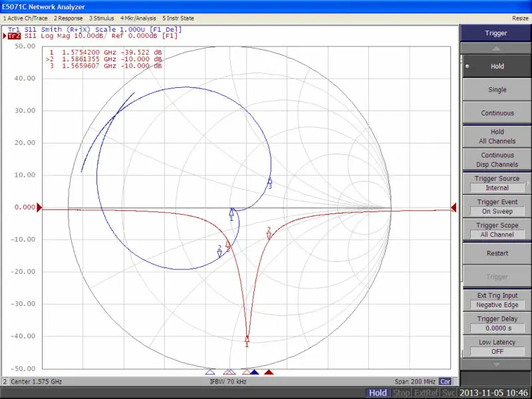Click the solid red marker triangle on bottom axis
532x399 pixels.
click(269, 372)
